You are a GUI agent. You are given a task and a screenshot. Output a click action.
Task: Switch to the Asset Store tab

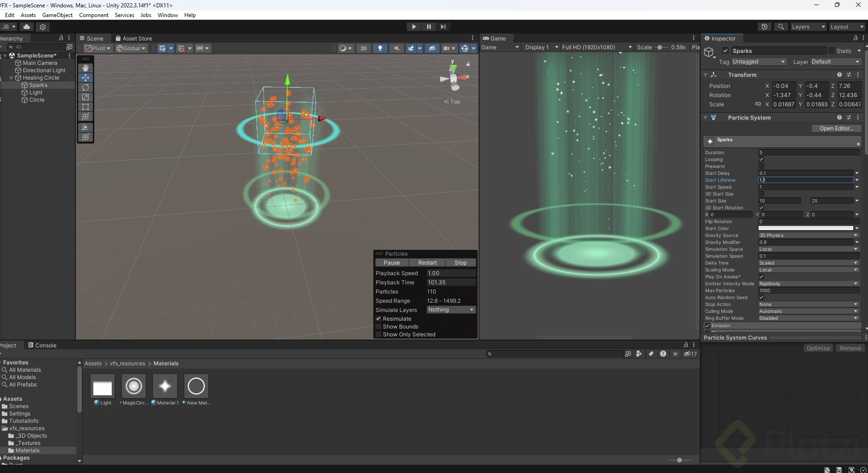point(134,39)
